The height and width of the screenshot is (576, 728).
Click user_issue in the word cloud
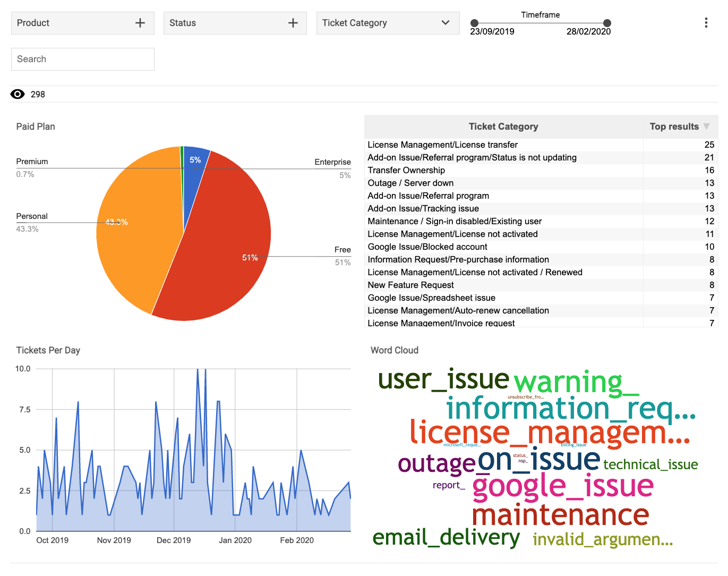pyautogui.click(x=443, y=380)
